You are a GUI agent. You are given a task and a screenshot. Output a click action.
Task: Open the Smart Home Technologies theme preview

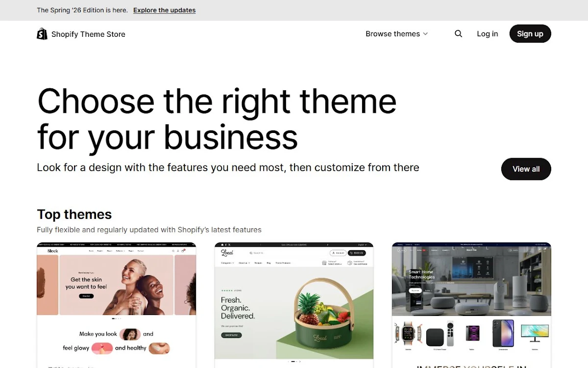[x=471, y=305]
